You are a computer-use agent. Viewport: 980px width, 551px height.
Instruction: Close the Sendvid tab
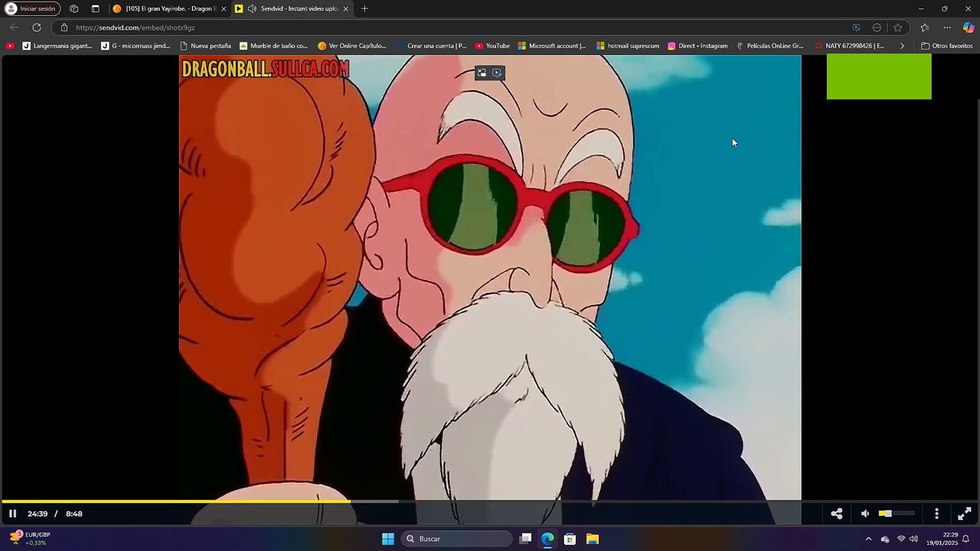345,8
